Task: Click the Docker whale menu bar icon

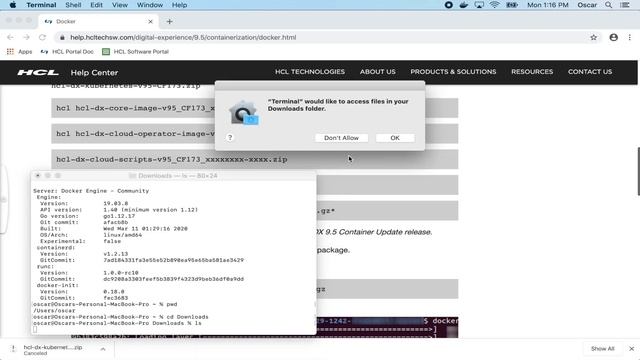Action: point(464,5)
